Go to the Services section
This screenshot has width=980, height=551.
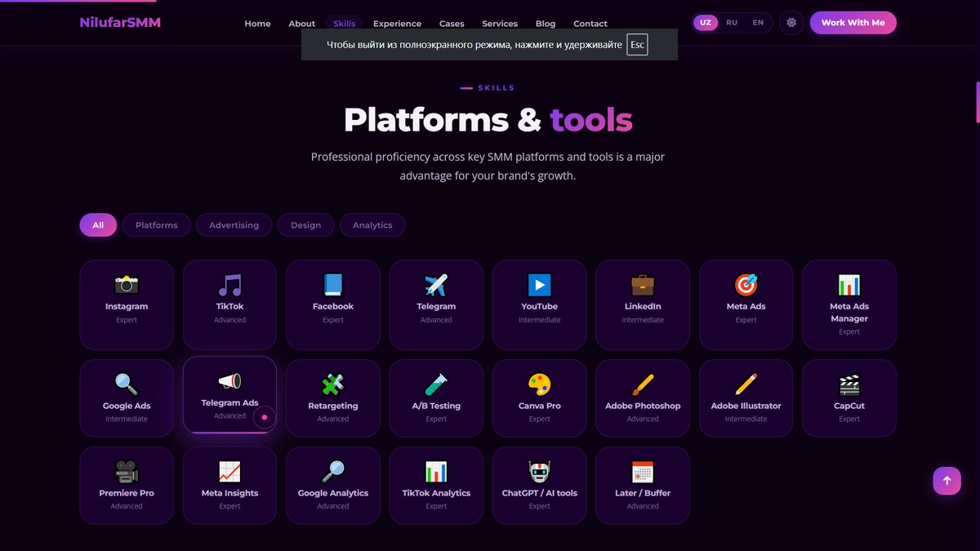click(500, 24)
